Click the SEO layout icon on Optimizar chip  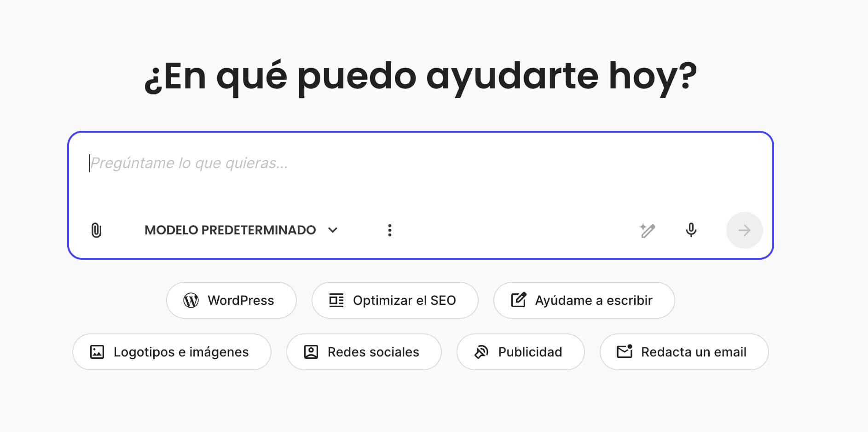pos(336,300)
